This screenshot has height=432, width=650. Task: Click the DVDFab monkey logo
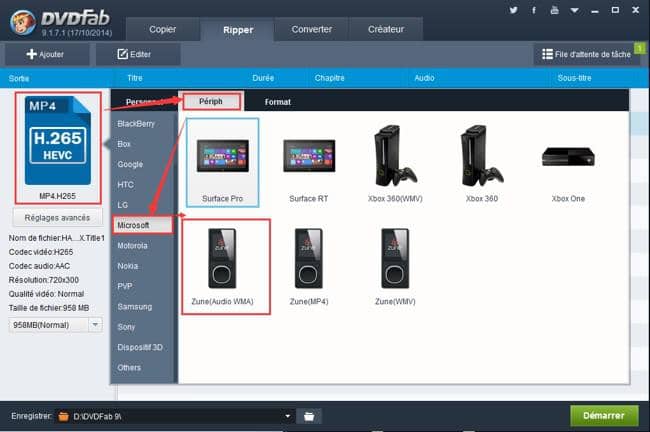pyautogui.click(x=23, y=22)
